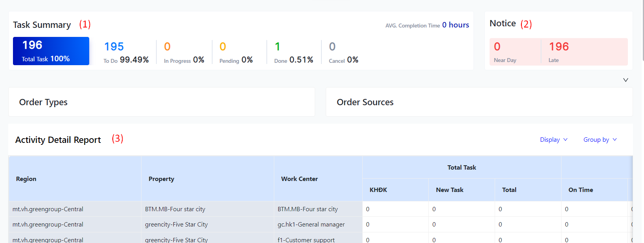Select the Done 0.51% statistic
The image size is (644, 243).
[293, 53]
